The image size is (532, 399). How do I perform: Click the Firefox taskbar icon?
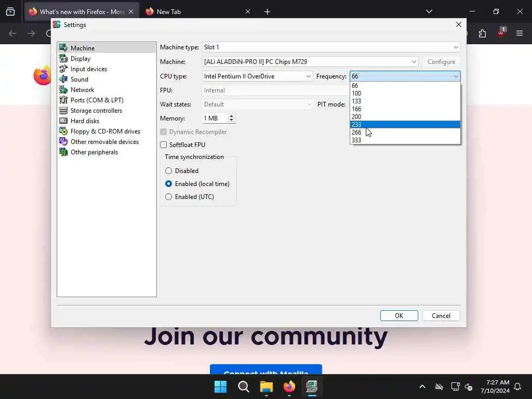click(x=289, y=387)
